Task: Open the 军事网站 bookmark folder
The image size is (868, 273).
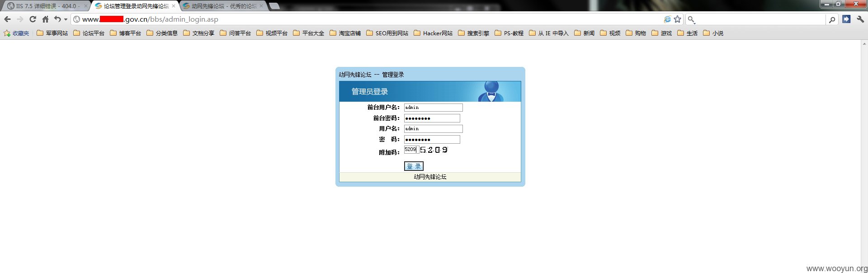Action: (x=52, y=33)
